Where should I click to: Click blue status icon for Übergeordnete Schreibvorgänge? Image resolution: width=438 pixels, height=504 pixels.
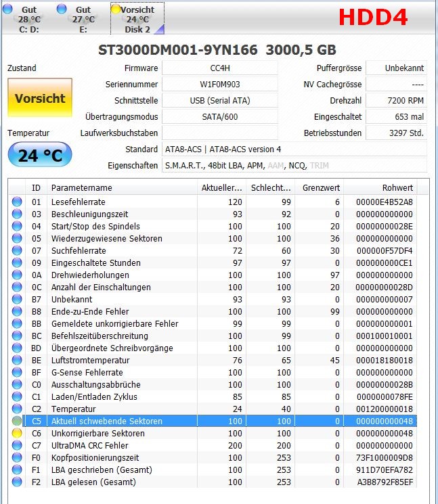click(17, 348)
